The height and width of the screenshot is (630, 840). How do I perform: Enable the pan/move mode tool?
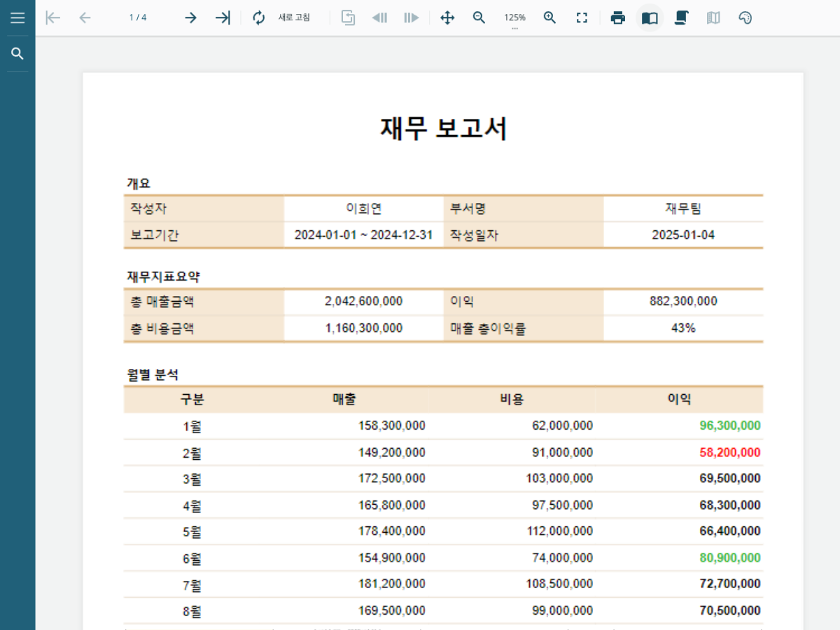pyautogui.click(x=447, y=18)
